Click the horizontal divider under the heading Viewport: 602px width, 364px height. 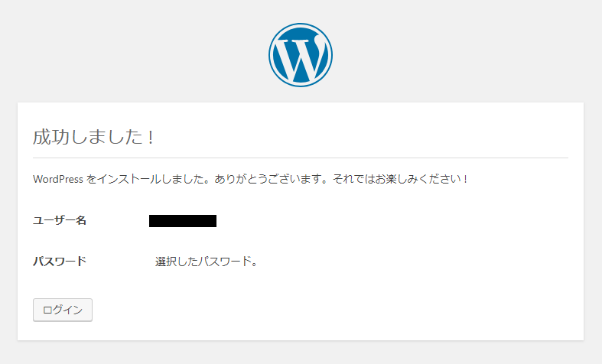point(300,158)
